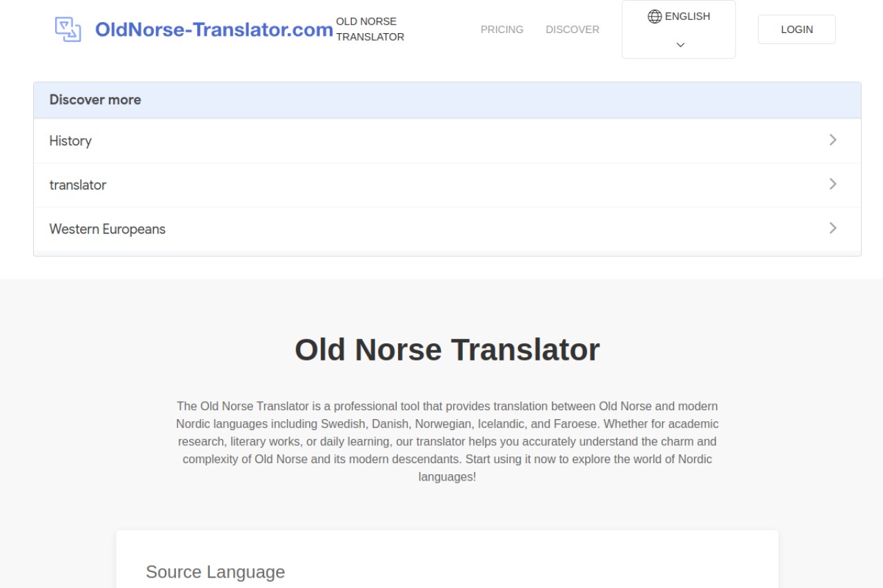Open the Western Europeans list item

447,229
